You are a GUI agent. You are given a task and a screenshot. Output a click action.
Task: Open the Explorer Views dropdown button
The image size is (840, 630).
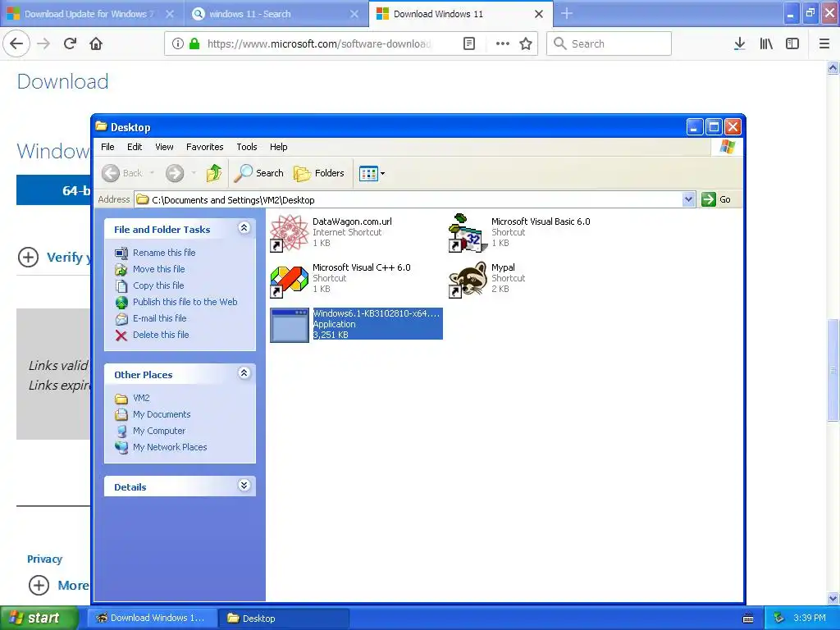(372, 173)
